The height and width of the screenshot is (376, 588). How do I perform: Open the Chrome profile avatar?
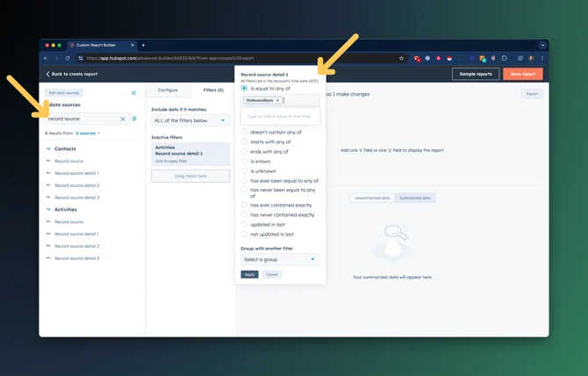coord(531,58)
